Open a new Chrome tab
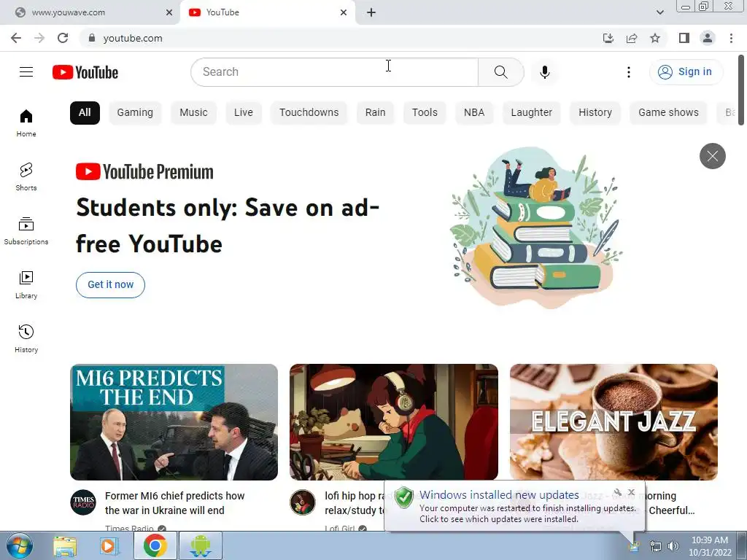This screenshot has width=747, height=560. 371,12
